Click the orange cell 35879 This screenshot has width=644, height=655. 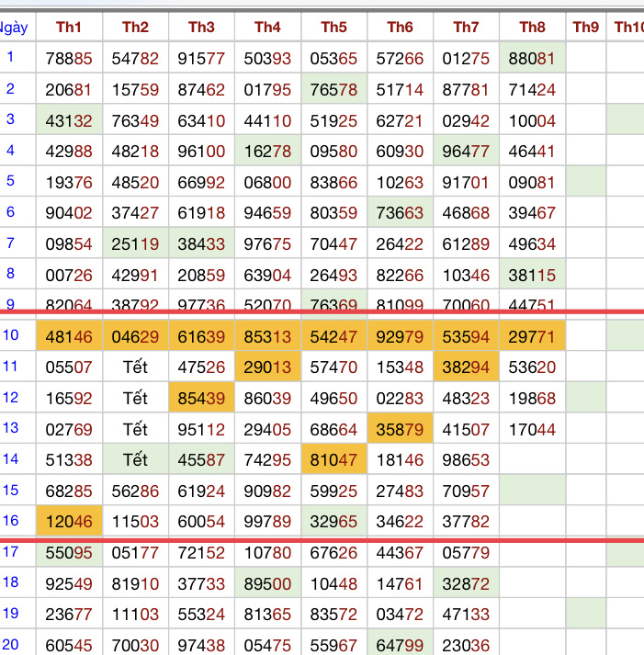[400, 429]
